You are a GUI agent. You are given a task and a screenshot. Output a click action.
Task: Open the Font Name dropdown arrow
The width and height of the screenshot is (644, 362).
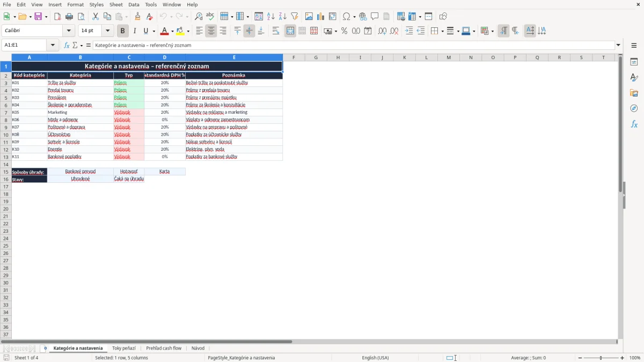click(x=68, y=31)
